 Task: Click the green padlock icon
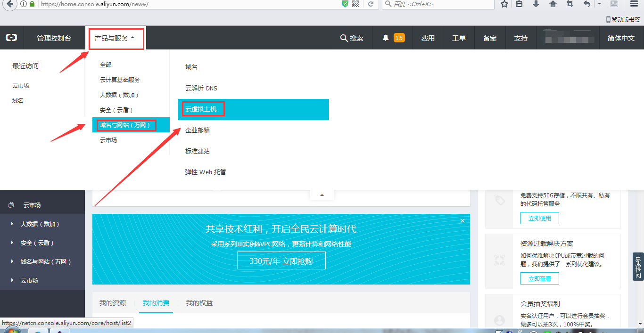pos(32,4)
